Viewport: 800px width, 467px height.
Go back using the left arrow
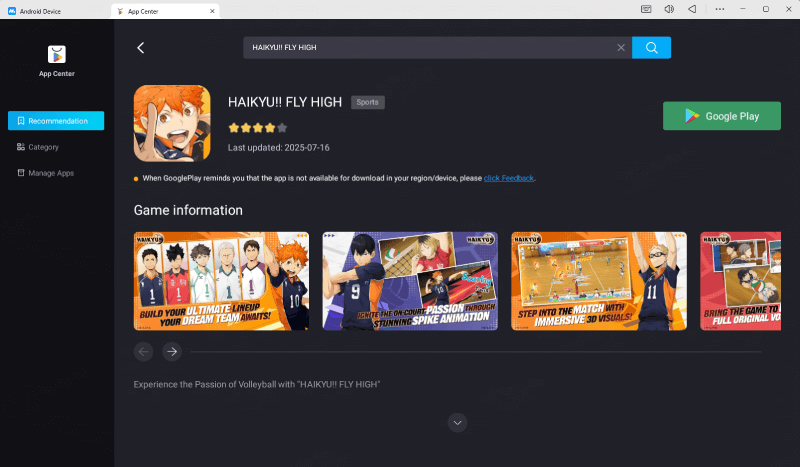[x=141, y=48]
